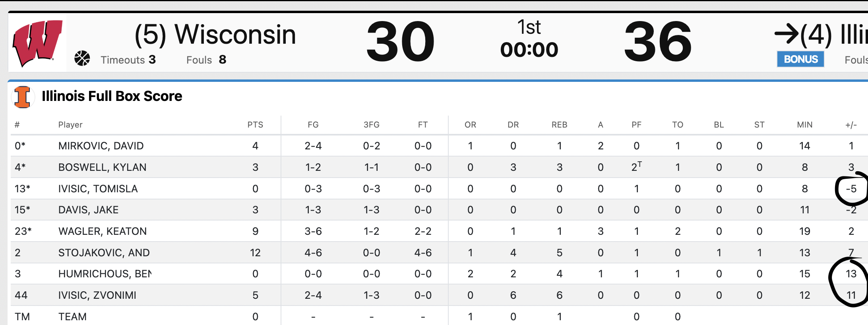The width and height of the screenshot is (868, 325).
Task: Click the Wisconsin W logo
Action: point(38,43)
